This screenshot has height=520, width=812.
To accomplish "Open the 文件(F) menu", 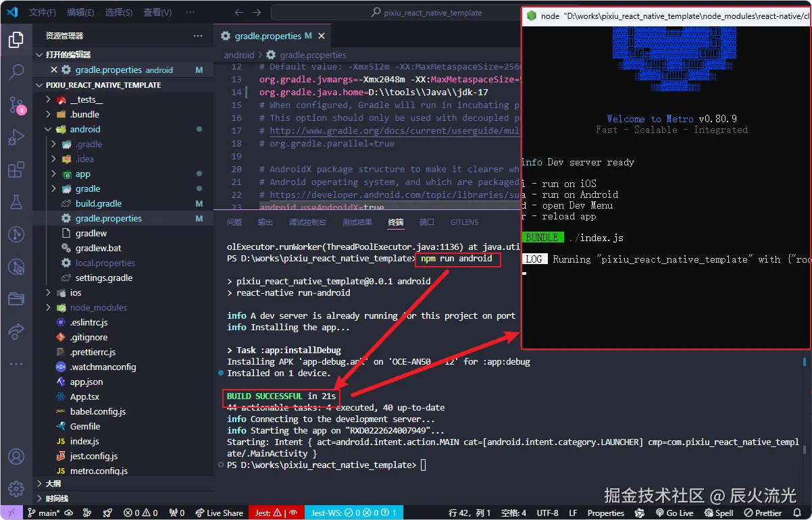I will point(43,12).
